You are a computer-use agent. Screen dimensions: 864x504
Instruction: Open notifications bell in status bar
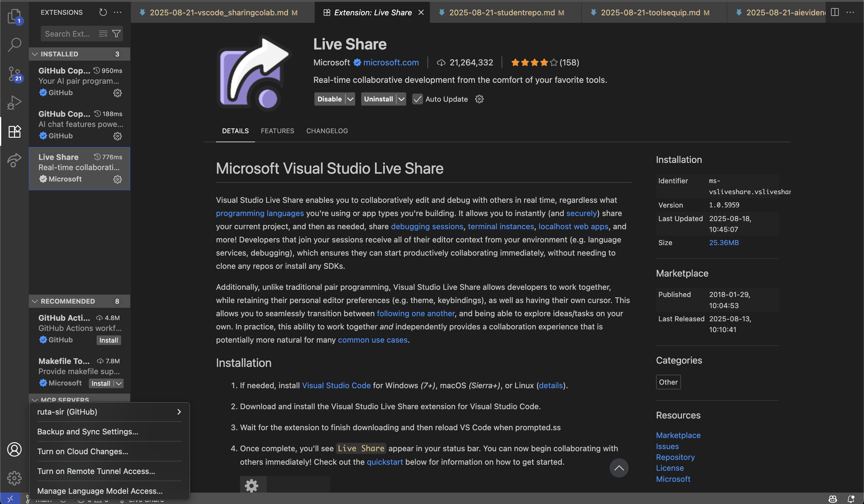pyautogui.click(x=851, y=499)
